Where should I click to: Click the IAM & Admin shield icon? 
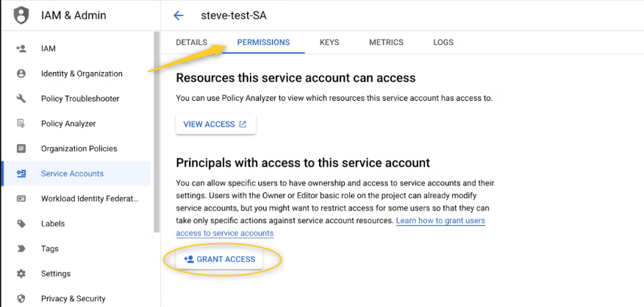[x=22, y=15]
